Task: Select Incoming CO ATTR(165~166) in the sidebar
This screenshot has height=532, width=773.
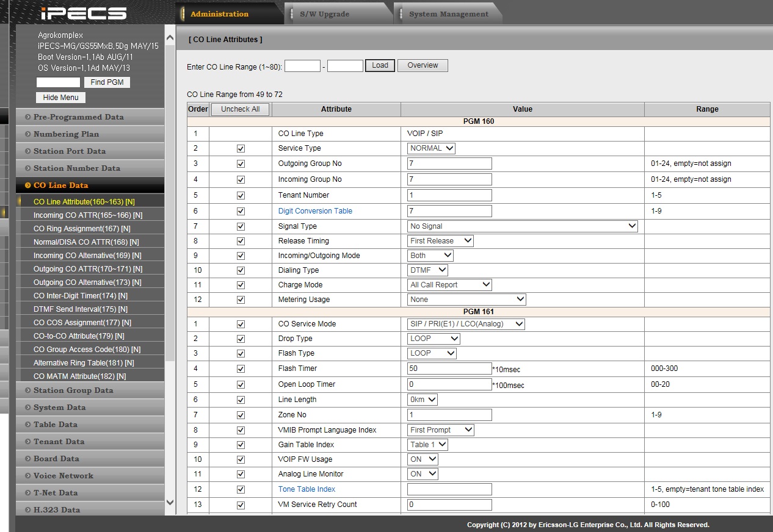Action: tap(87, 215)
